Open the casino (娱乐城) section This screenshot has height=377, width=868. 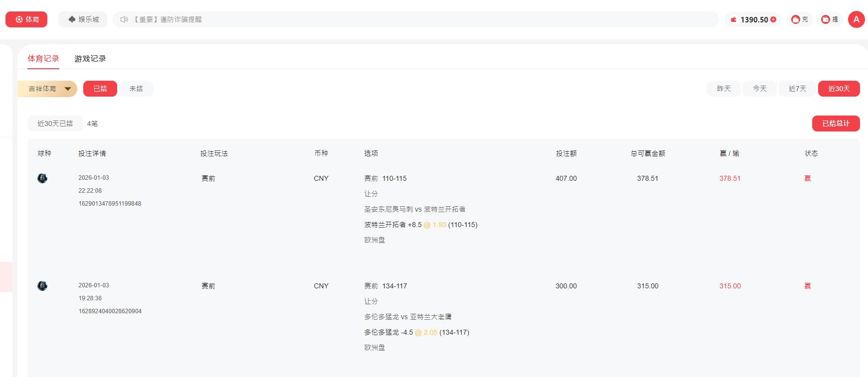83,19
